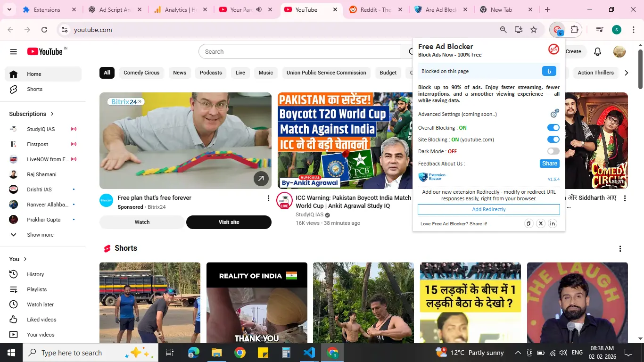This screenshot has height=362, width=644.
Task: Select the News category chip
Action: pyautogui.click(x=180, y=73)
